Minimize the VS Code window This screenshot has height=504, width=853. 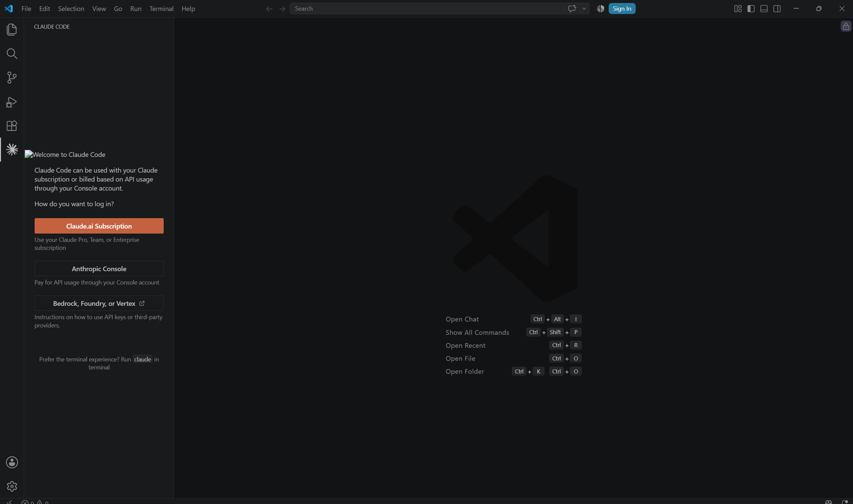pos(796,8)
